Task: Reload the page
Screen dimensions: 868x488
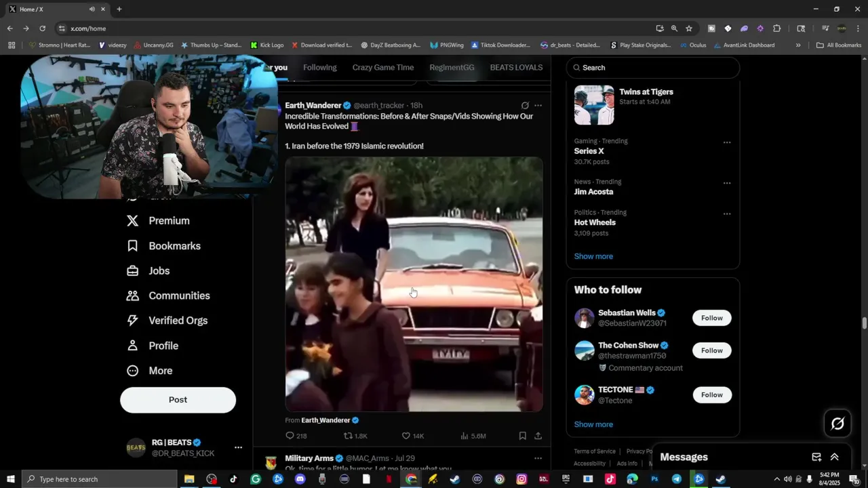Action: 42,28
